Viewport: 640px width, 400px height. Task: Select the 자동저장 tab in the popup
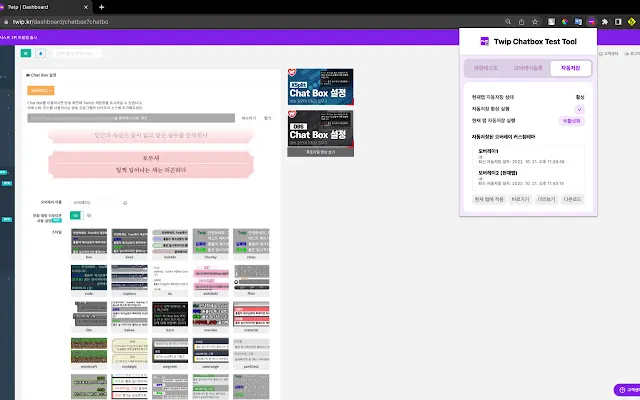click(x=570, y=68)
